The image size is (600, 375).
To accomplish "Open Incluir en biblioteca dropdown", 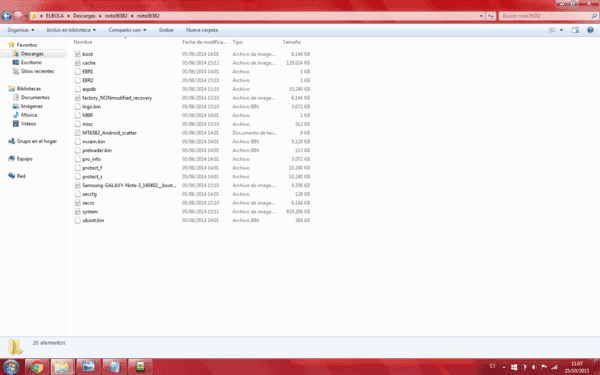I will coord(71,30).
